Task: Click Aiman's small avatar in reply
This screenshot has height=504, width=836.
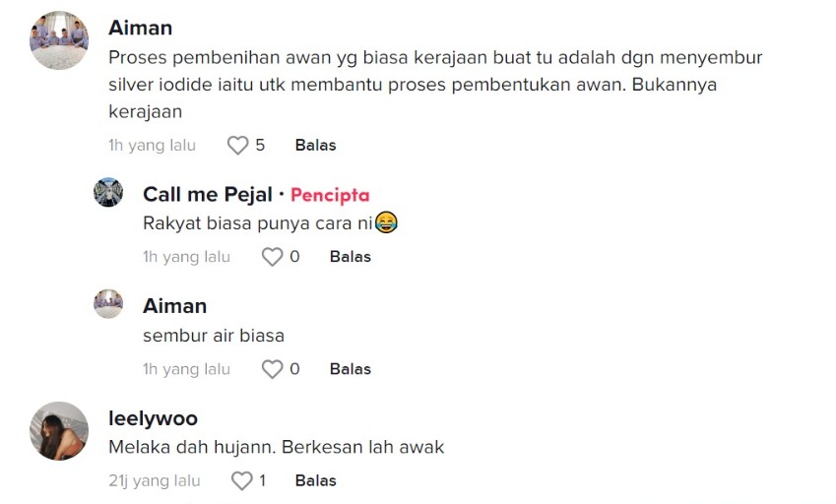Action: (108, 304)
